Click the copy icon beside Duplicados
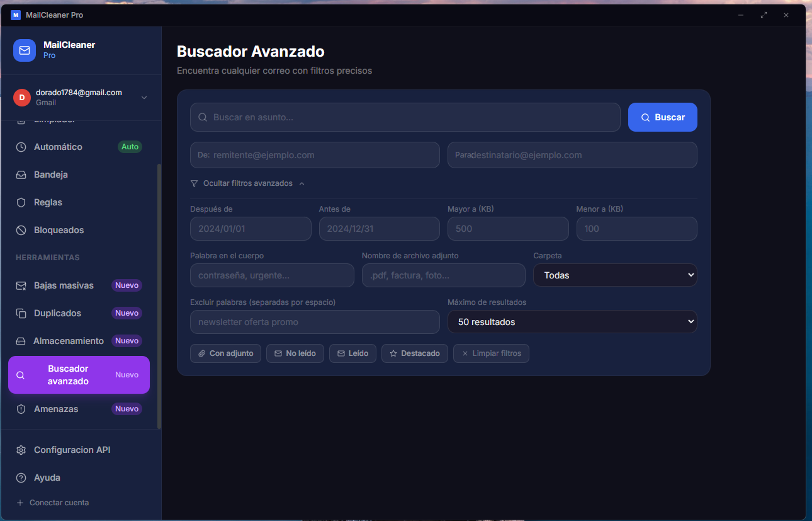 tap(21, 313)
